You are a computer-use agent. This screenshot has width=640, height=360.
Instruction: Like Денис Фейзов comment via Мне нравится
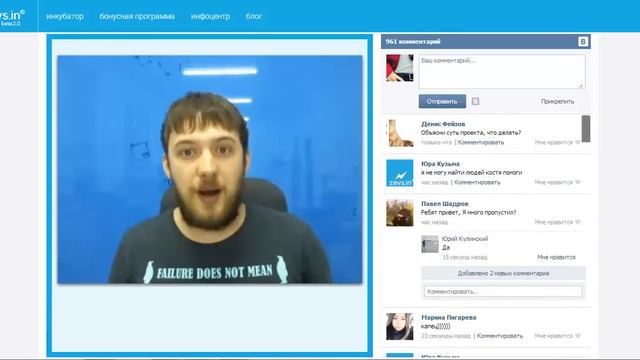pyautogui.click(x=557, y=142)
